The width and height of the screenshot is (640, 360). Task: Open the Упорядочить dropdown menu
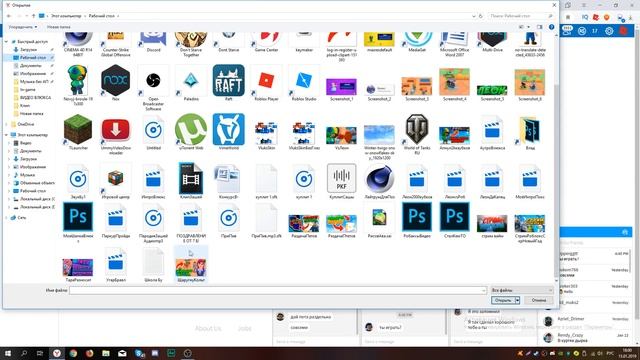23,27
